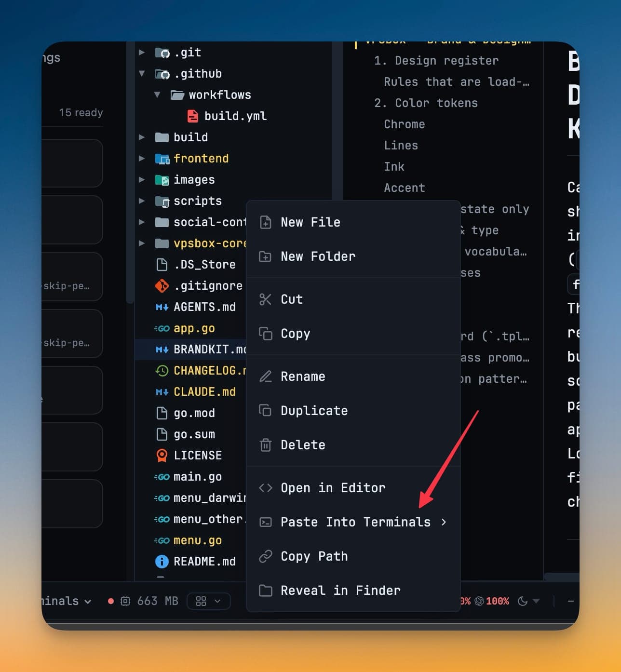
Task: Click the .gitignore git icon
Action: 162,286
